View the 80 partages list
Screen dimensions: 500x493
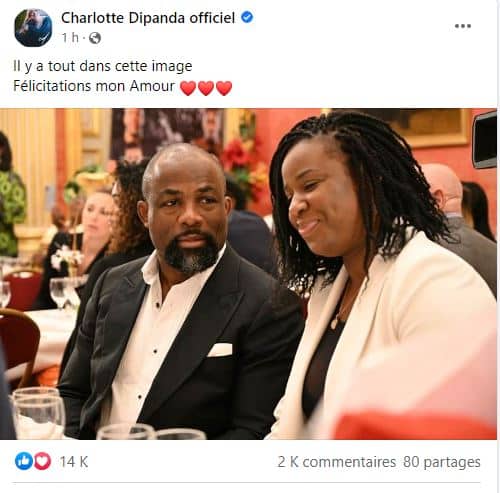[x=442, y=462]
